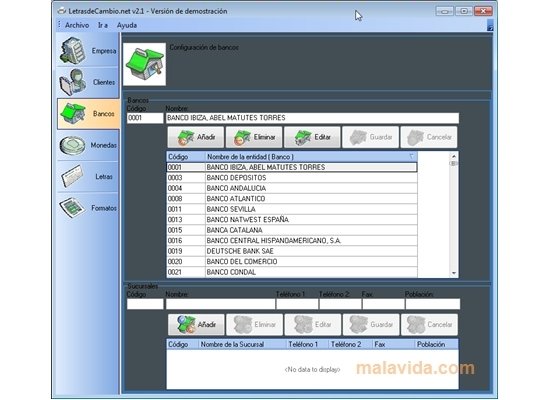Image resolution: width=550 pixels, height=400 pixels.
Task: Select row BANCO DEPOSITOS
Action: tap(292, 178)
